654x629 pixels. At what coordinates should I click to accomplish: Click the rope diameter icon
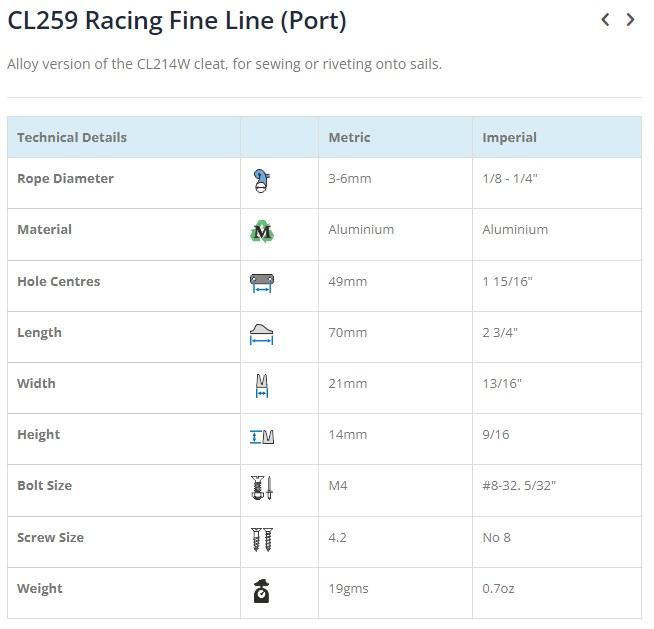(262, 181)
